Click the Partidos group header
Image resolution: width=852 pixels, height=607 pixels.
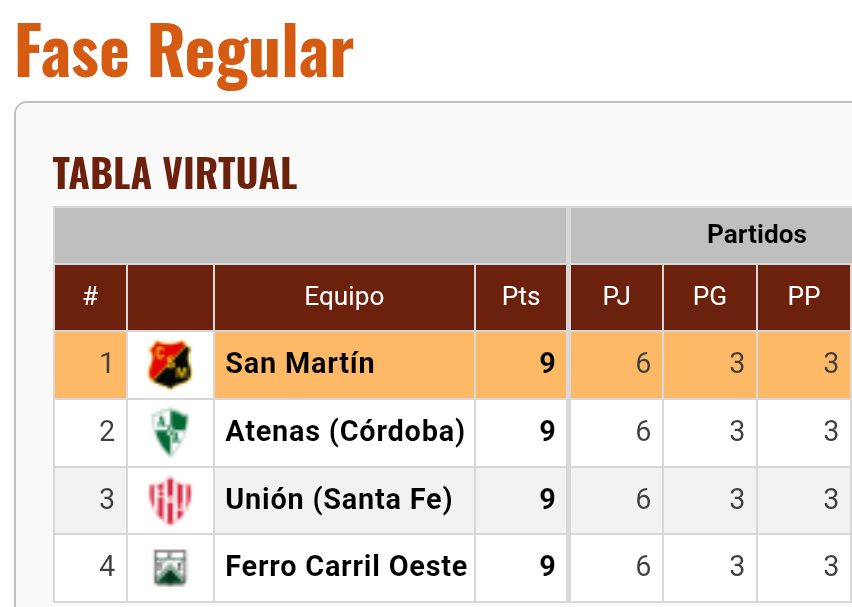pos(756,235)
